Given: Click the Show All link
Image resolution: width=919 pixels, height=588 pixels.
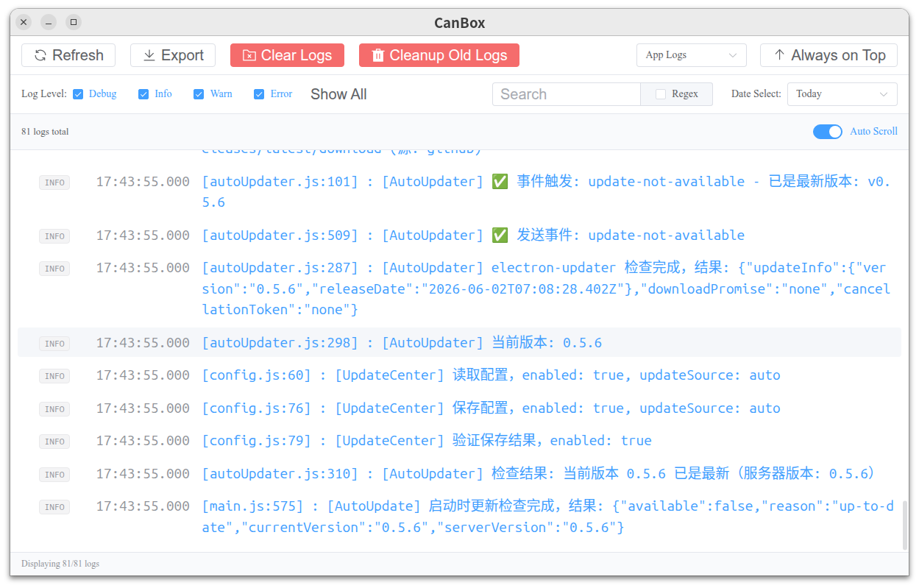Looking at the screenshot, I should [x=338, y=94].
